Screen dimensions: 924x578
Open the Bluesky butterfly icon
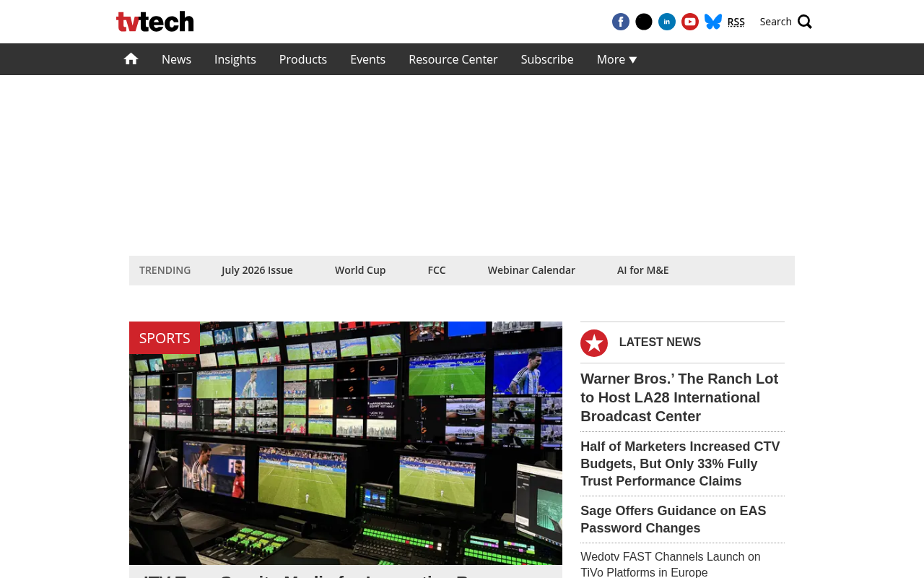713,22
